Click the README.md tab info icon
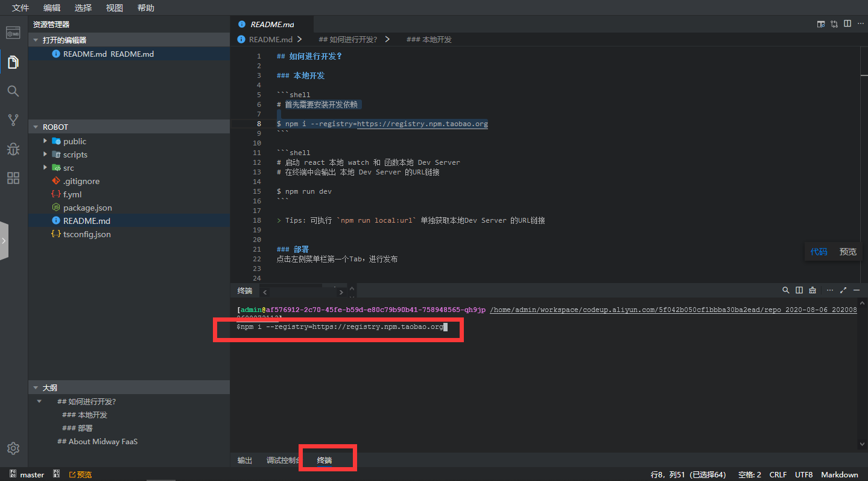Viewport: 868px width, 481px height. [242, 24]
